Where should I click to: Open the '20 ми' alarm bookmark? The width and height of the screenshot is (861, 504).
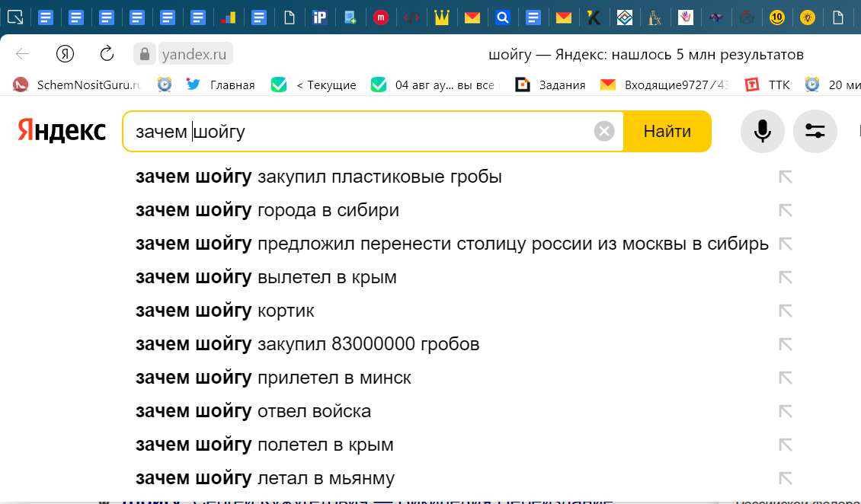(x=833, y=85)
